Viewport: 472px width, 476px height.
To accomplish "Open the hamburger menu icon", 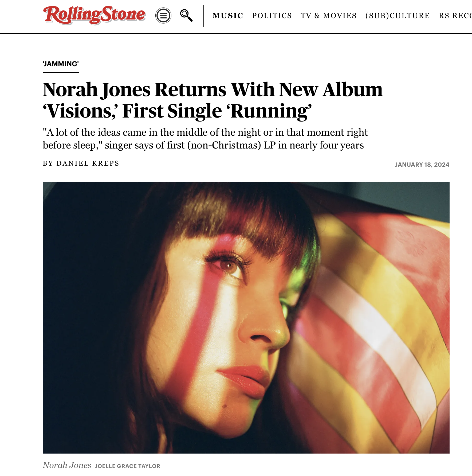I will tap(163, 15).
